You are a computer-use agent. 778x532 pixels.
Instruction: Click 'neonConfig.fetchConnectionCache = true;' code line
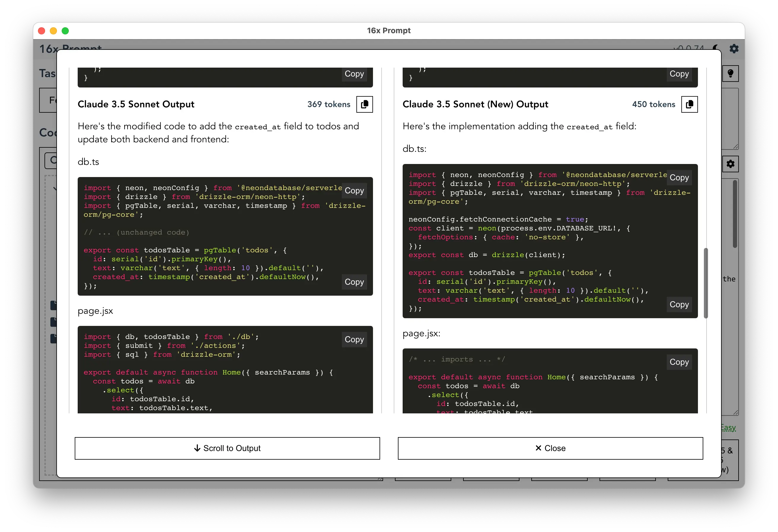click(498, 219)
